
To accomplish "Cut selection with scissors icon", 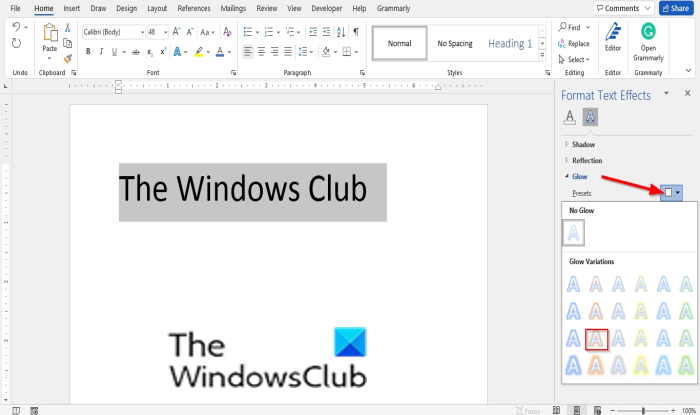I will (67, 28).
